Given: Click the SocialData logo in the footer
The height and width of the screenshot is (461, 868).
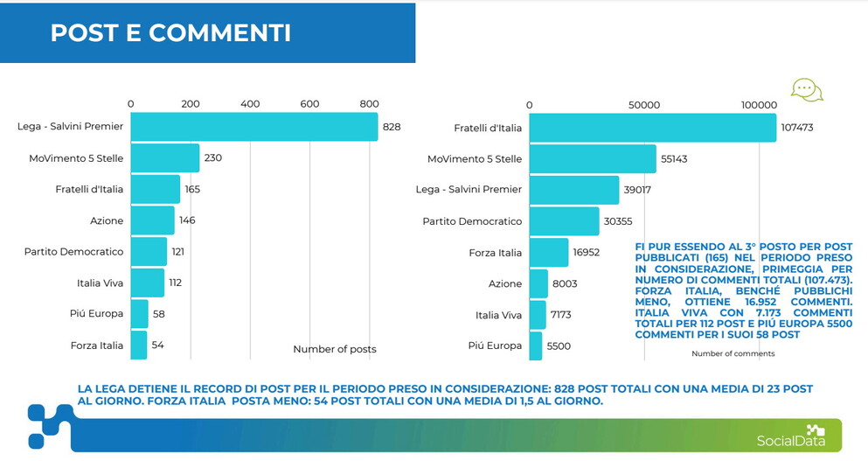Looking at the screenshot, I should tap(789, 434).
